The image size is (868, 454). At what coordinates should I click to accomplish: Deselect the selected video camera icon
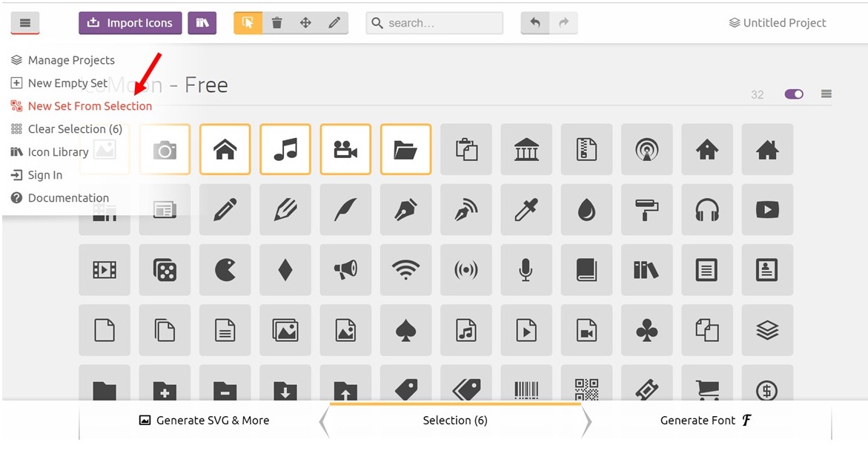(x=345, y=150)
